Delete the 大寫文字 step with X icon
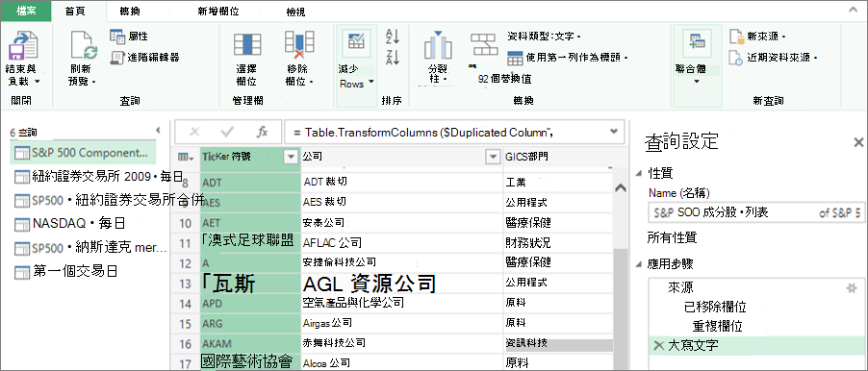 click(659, 346)
